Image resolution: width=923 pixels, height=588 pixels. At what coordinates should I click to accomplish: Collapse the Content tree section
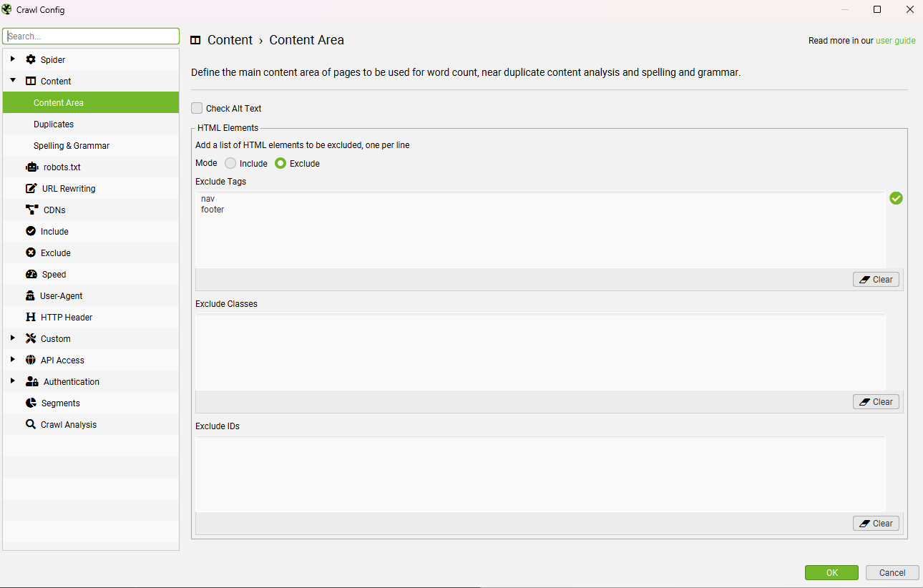tap(13, 81)
